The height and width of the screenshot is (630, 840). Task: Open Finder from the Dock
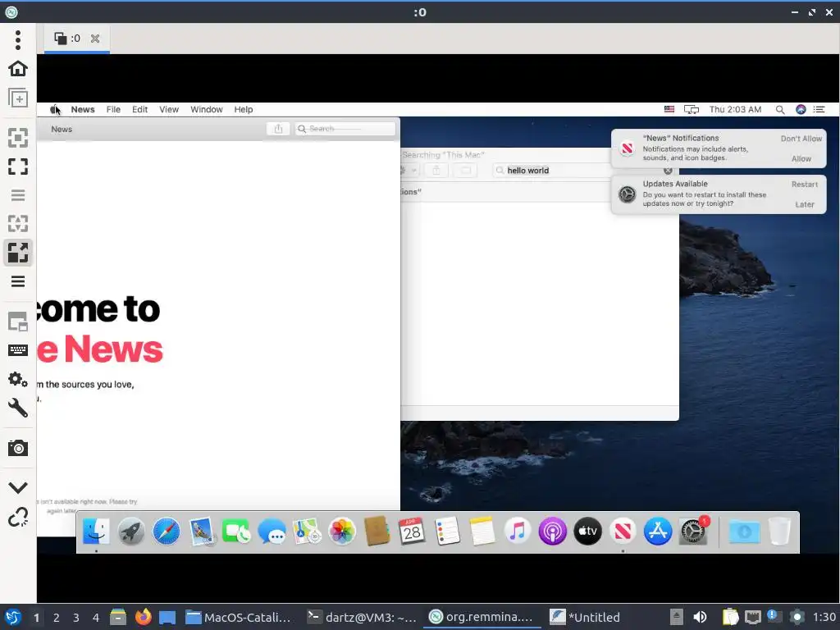pyautogui.click(x=97, y=531)
